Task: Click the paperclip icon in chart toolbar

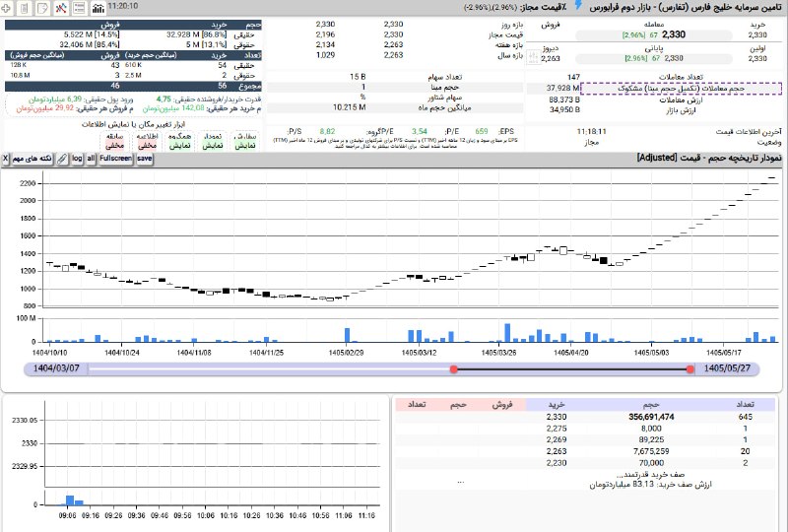Action: click(x=62, y=159)
